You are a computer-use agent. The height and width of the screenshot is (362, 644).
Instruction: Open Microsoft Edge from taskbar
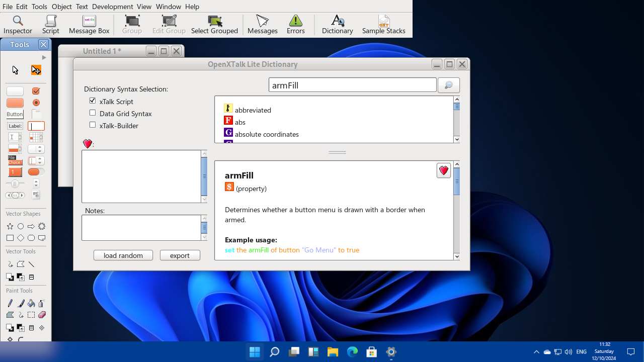coord(352,351)
